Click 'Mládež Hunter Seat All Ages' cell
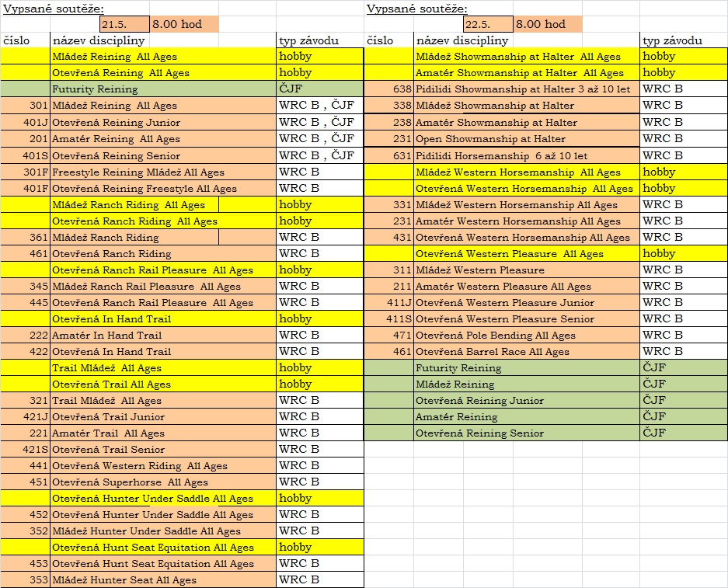Viewport: 728px width, 588px height. pyautogui.click(x=163, y=579)
